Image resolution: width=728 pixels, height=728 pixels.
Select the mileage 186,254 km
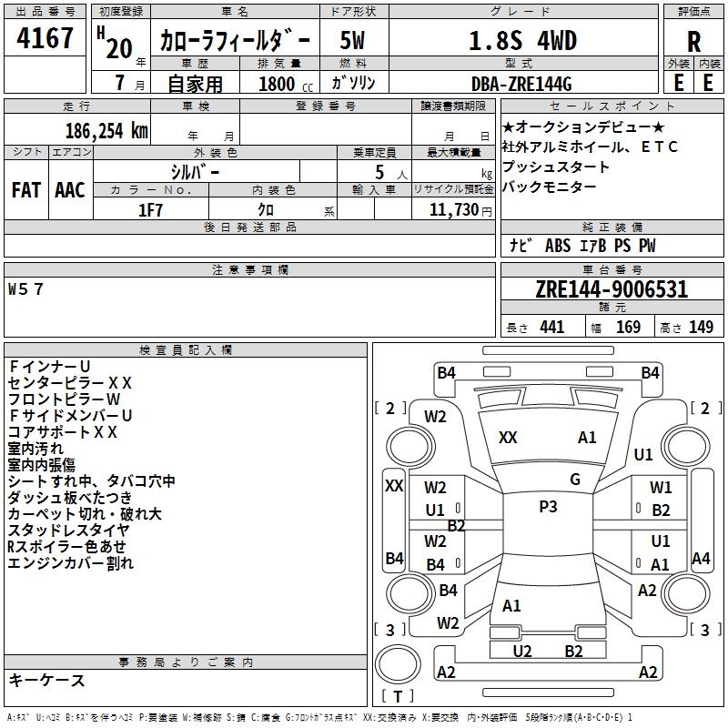click(106, 130)
